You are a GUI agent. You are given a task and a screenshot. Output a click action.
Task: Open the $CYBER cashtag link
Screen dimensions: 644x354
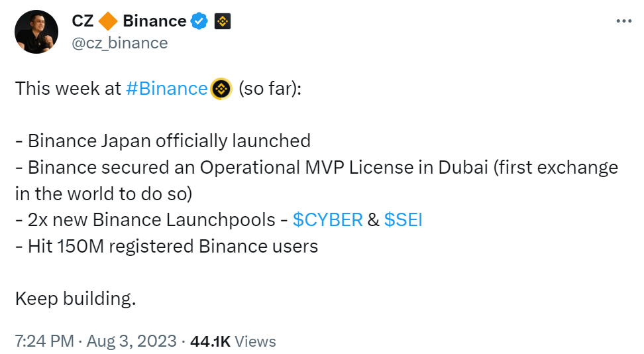point(327,219)
